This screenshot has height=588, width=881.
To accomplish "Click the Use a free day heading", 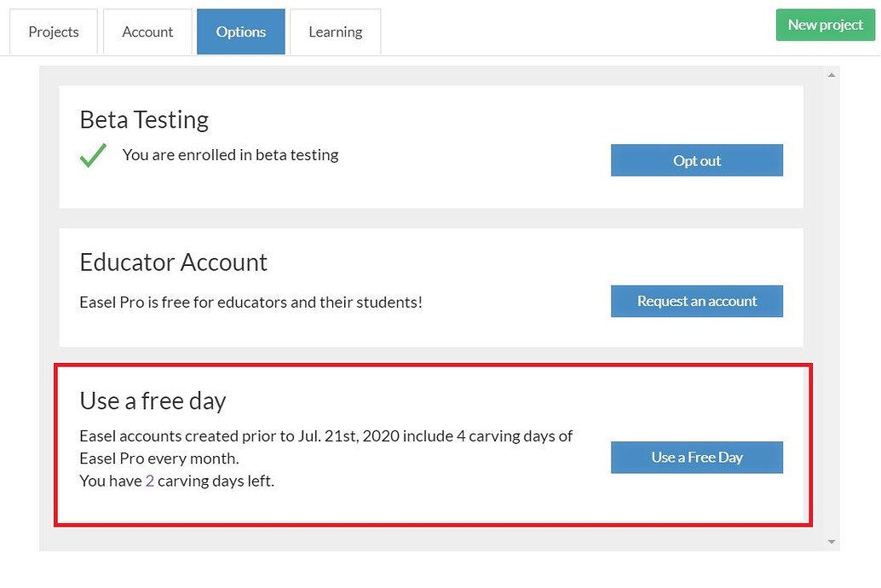I will point(152,401).
